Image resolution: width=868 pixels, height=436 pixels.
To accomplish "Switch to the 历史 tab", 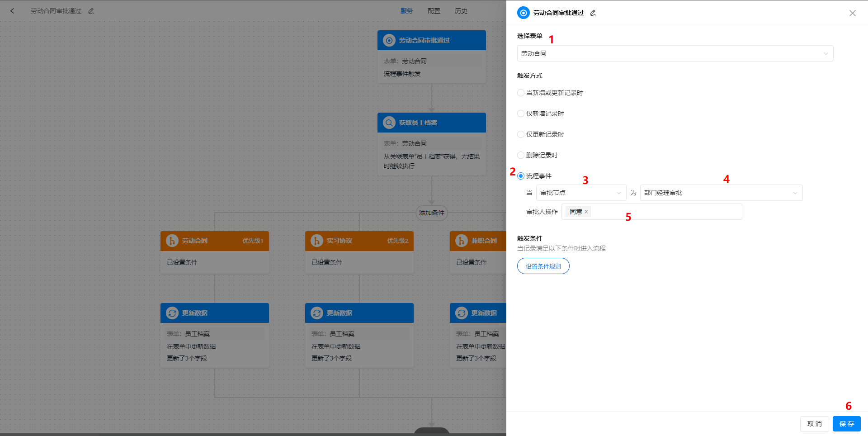I will pos(461,10).
